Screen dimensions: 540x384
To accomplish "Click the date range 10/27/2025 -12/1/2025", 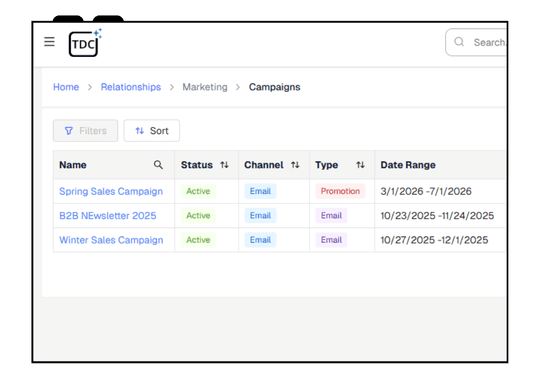I will tap(434, 240).
